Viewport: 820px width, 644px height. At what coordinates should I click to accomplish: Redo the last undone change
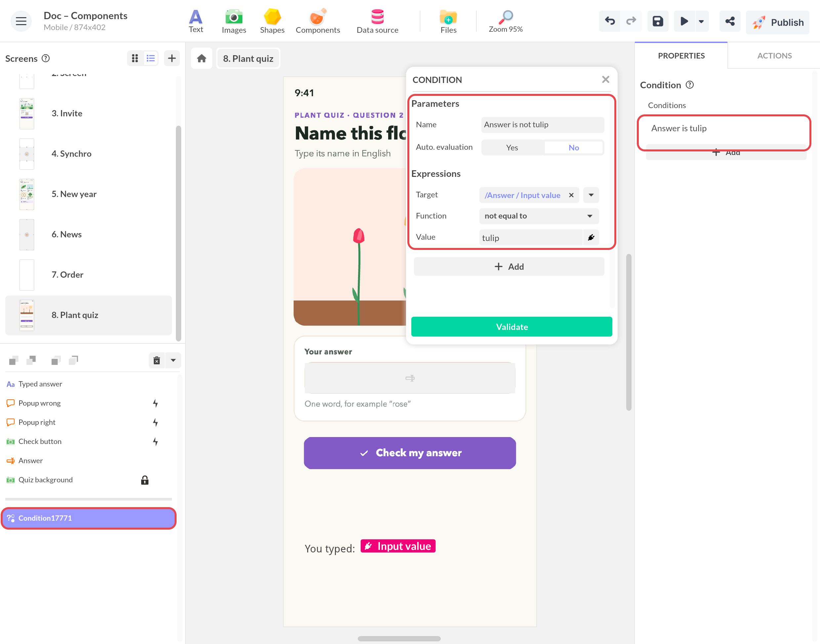[x=631, y=21]
